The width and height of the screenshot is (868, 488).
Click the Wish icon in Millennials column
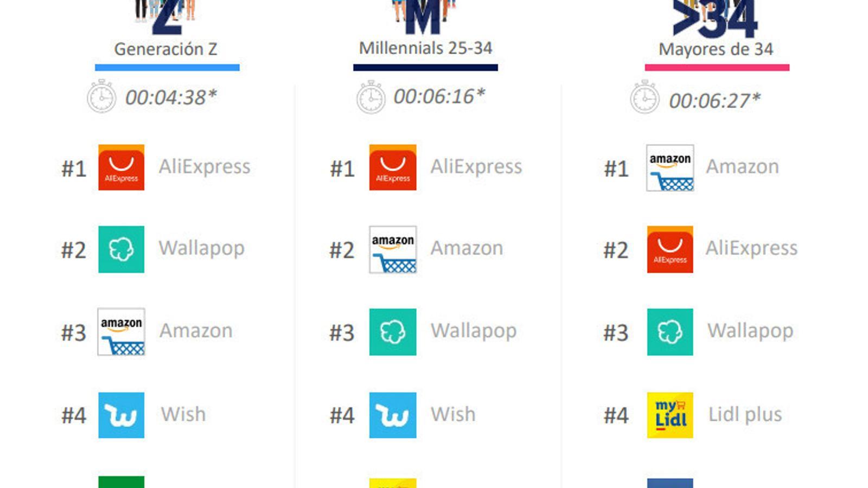click(393, 415)
